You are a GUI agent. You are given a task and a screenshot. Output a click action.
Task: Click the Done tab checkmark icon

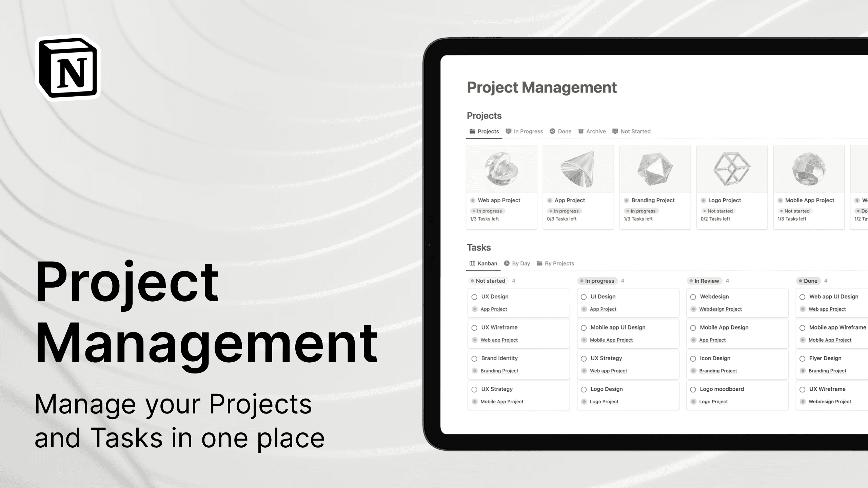pyautogui.click(x=552, y=131)
